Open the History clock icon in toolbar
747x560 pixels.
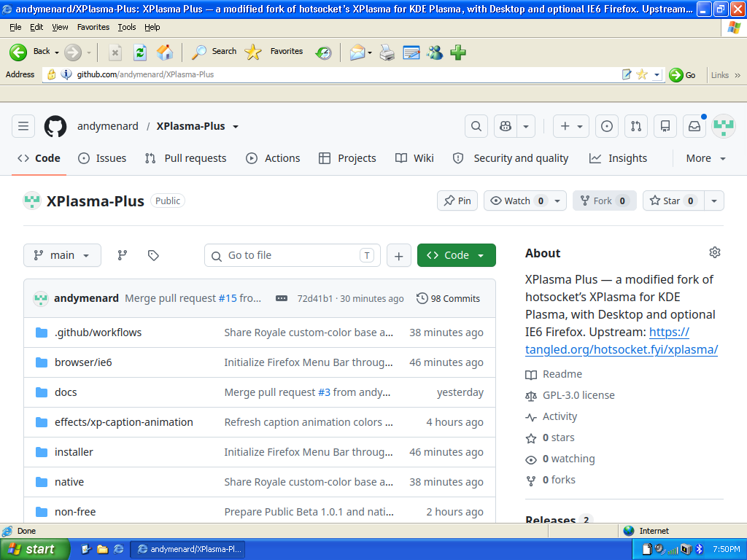click(x=323, y=52)
